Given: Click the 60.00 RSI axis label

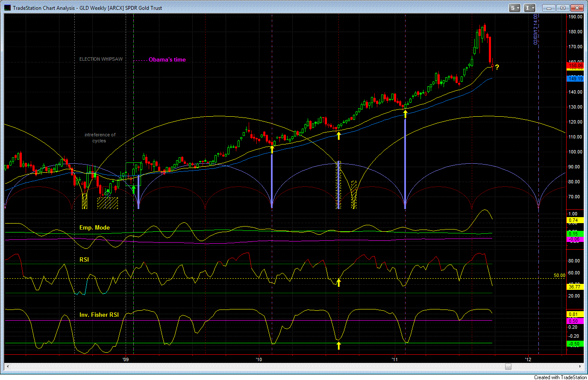Looking at the screenshot, I should 574,273.
